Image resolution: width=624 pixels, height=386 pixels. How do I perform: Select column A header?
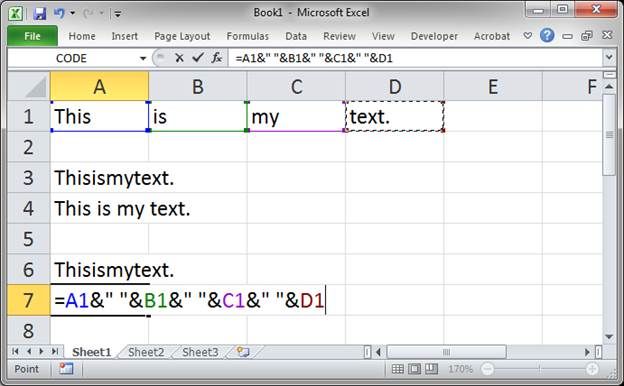(99, 86)
